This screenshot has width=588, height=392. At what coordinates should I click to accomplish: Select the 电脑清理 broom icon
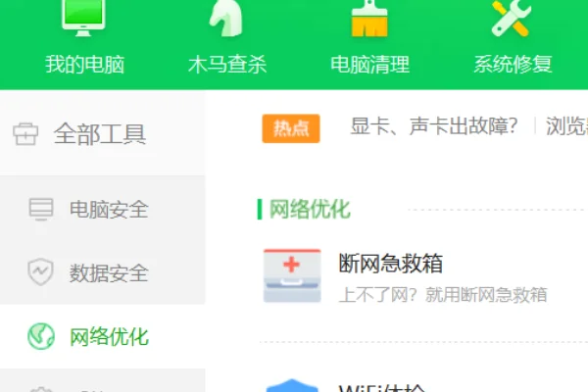[x=369, y=18]
